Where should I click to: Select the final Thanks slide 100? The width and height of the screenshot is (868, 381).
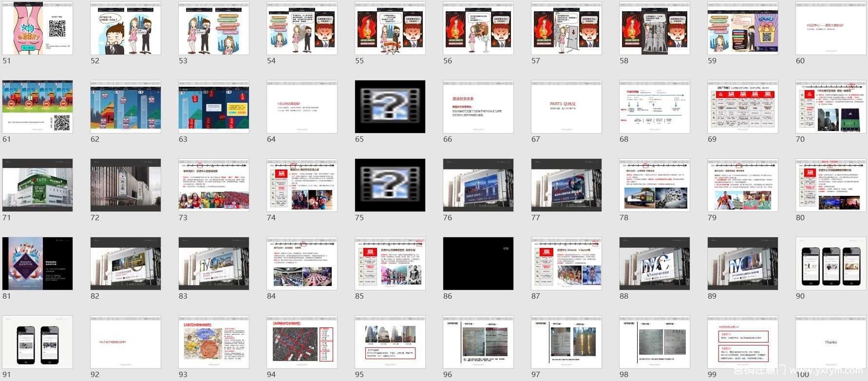[830, 342]
